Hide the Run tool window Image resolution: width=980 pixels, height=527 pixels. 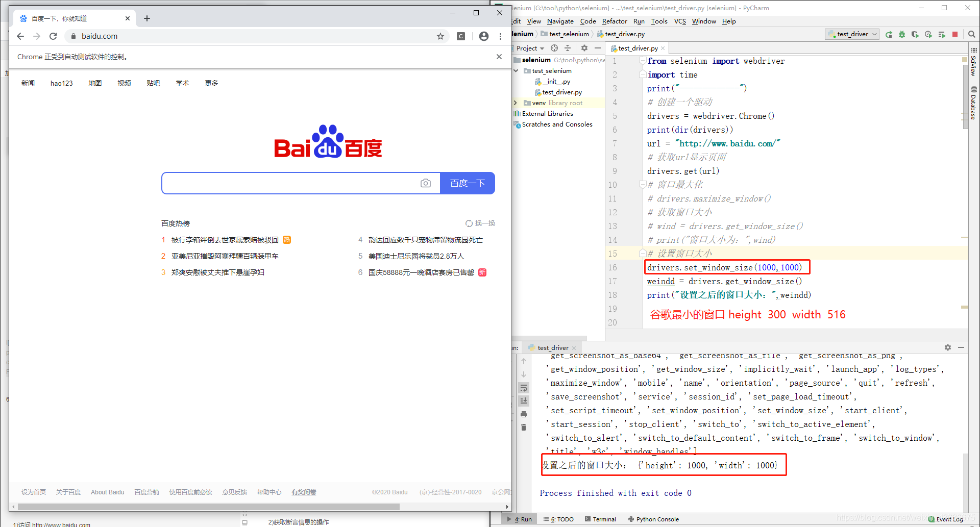tap(961, 347)
